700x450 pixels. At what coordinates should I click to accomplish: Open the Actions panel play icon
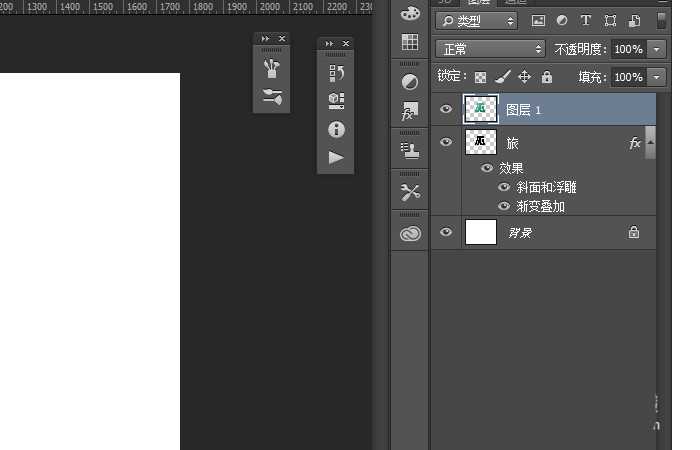click(x=336, y=157)
